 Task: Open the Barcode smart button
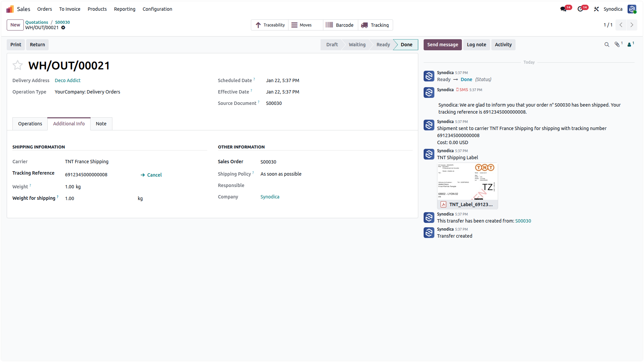coord(340,25)
